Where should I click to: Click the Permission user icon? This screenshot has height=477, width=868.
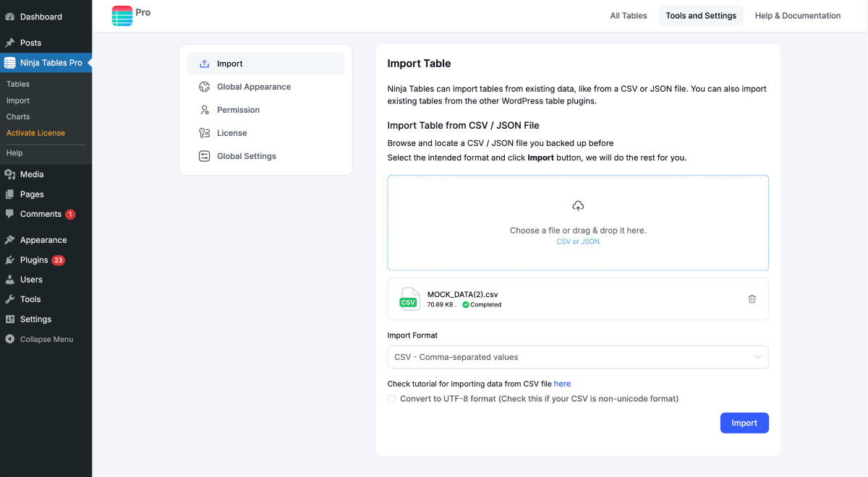[x=204, y=110]
